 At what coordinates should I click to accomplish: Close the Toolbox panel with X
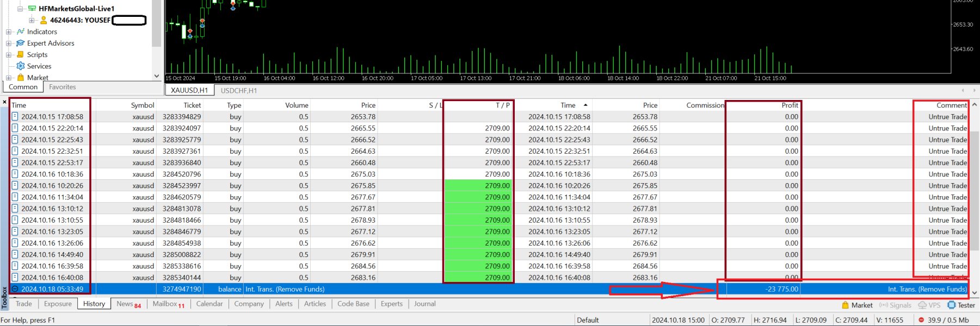(4, 102)
